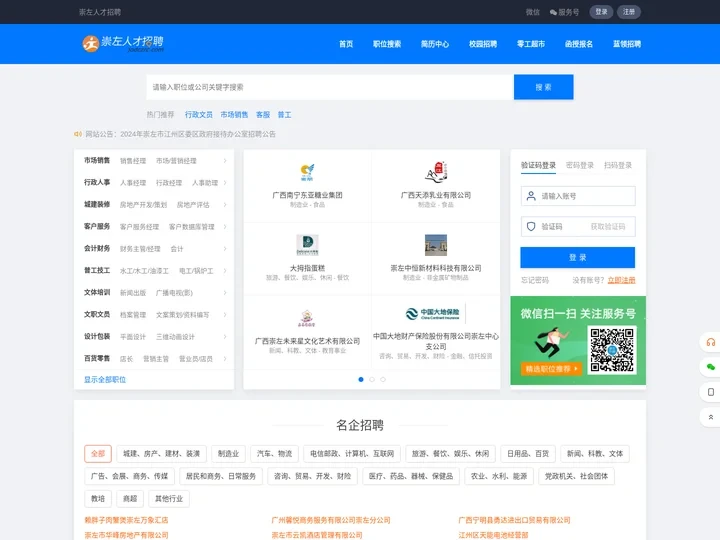Select the 商超 filter tag
Screen dimensions: 720x540
(130, 499)
